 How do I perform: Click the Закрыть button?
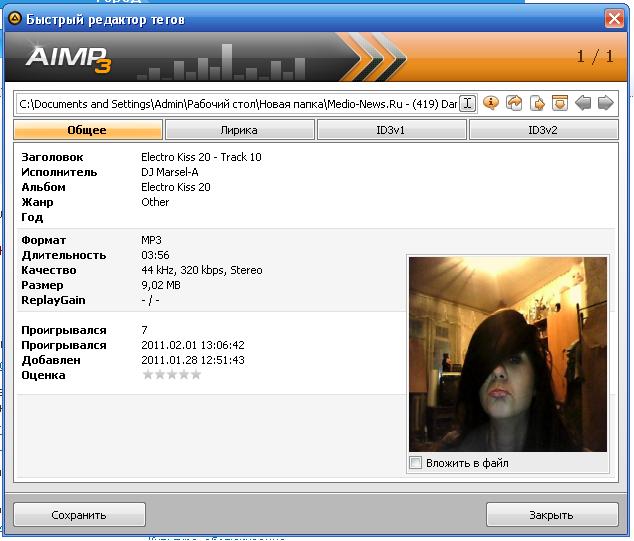pos(552,515)
